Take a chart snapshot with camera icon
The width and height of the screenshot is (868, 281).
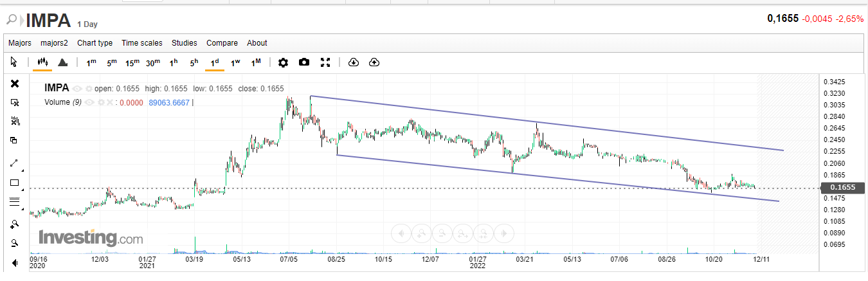pos(304,62)
